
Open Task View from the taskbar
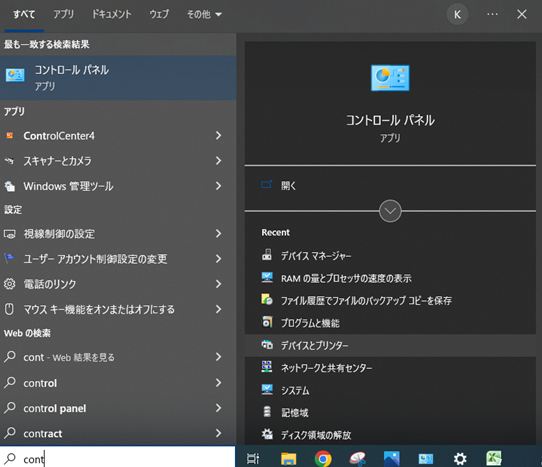click(253, 459)
